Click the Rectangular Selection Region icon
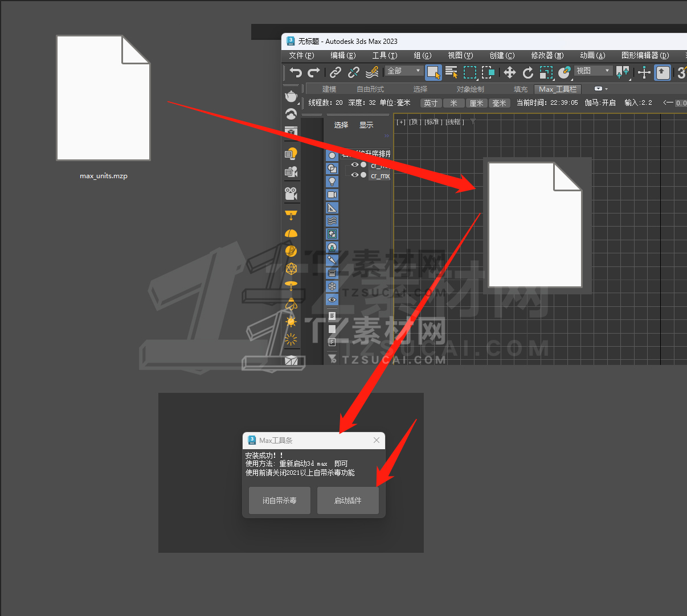 470,72
